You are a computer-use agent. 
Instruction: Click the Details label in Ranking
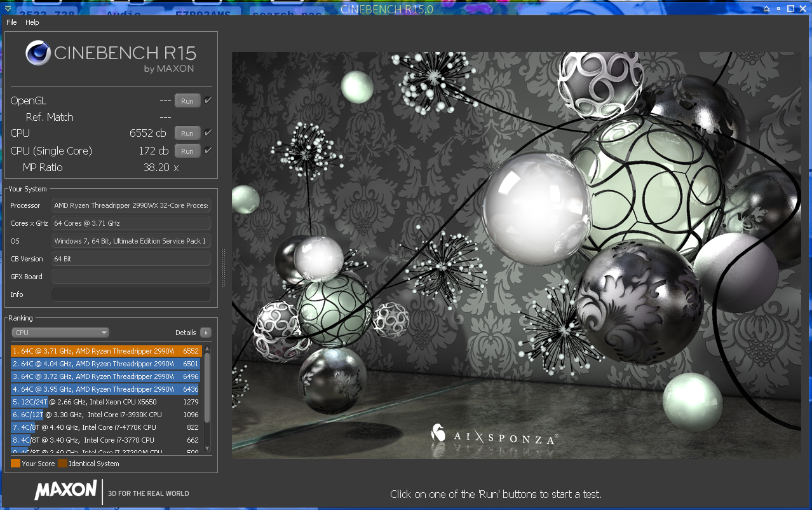point(186,333)
